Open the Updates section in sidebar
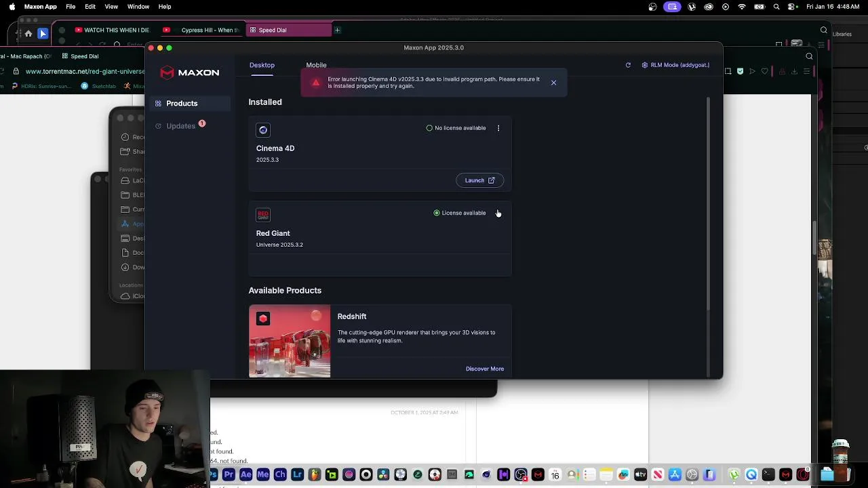This screenshot has height=488, width=868. (180, 126)
